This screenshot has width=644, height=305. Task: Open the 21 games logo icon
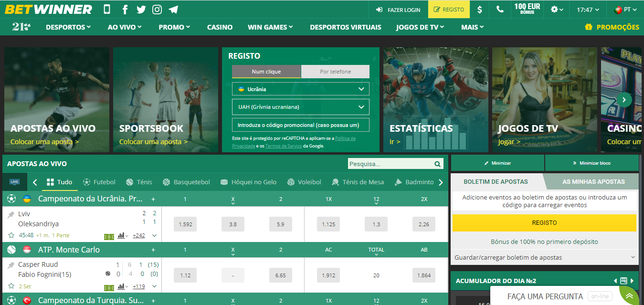(x=21, y=27)
